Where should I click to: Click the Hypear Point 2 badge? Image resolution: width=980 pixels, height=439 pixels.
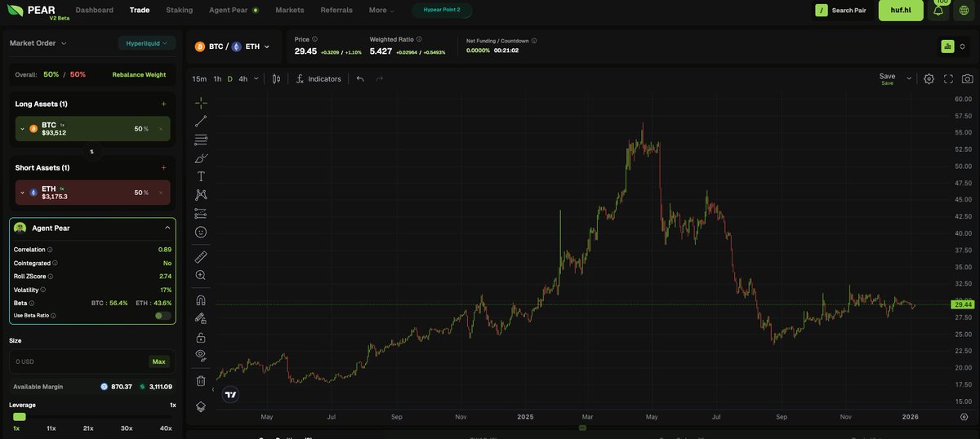click(x=442, y=11)
